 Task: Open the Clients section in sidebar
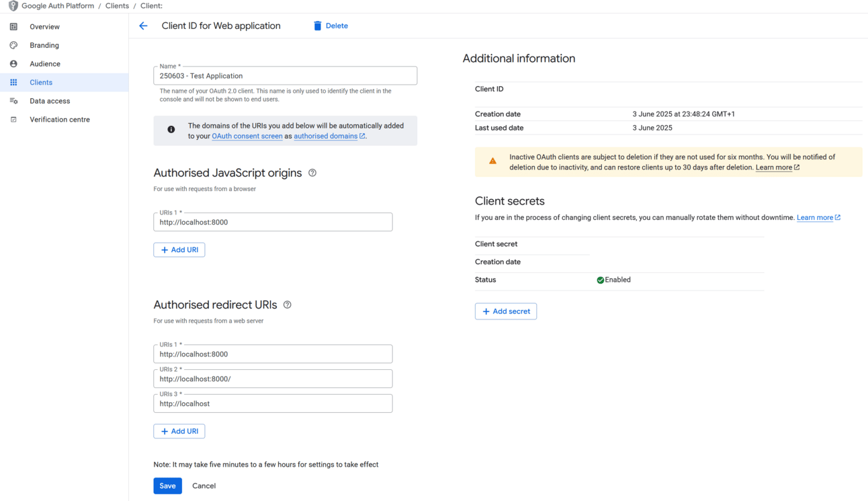coord(41,83)
